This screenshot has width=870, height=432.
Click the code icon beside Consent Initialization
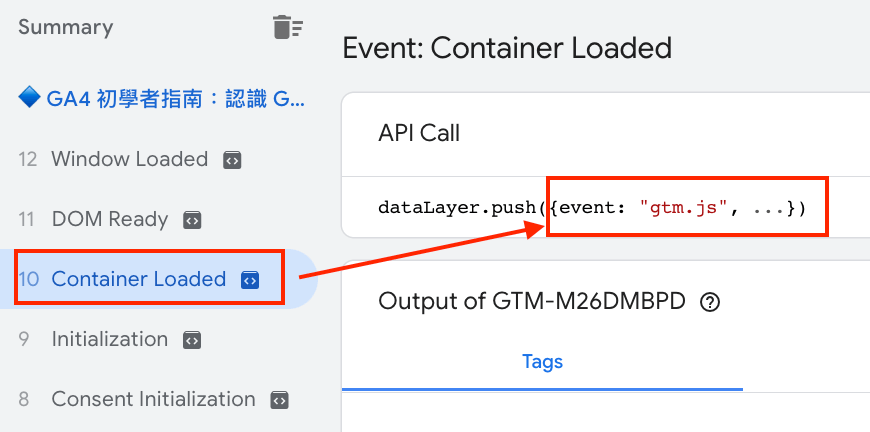coord(280,399)
